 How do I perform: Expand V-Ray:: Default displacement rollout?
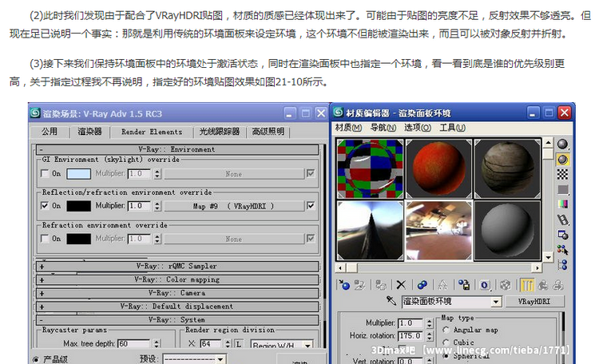click(x=177, y=307)
